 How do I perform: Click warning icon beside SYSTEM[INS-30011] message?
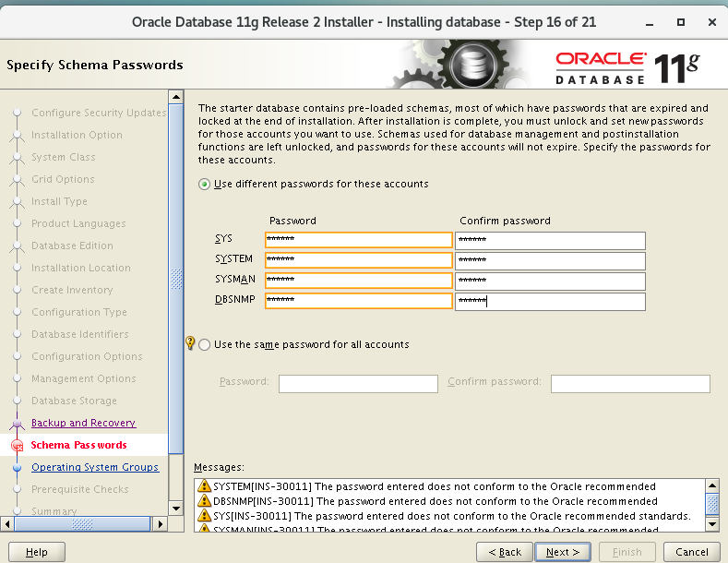pos(204,485)
